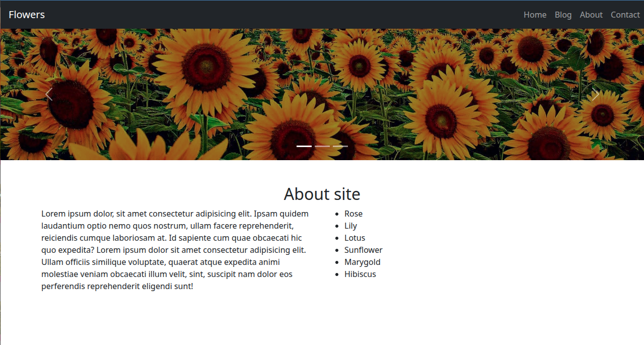Click the paragraph's last line ending "eligendi sunt!"
The width and height of the screenshot is (644, 345).
[117, 286]
